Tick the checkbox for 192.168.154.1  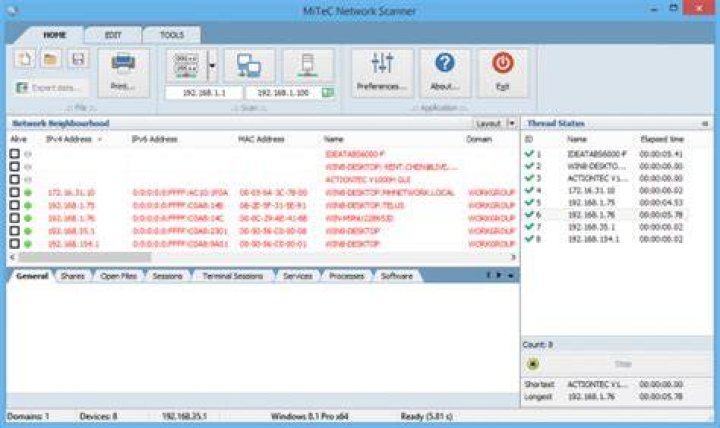pyautogui.click(x=15, y=244)
